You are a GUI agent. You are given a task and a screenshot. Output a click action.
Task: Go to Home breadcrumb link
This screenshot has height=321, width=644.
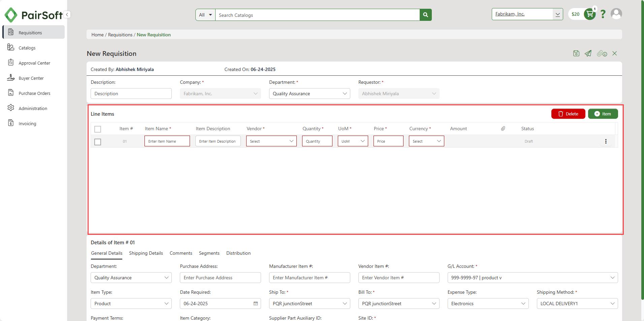(x=98, y=35)
